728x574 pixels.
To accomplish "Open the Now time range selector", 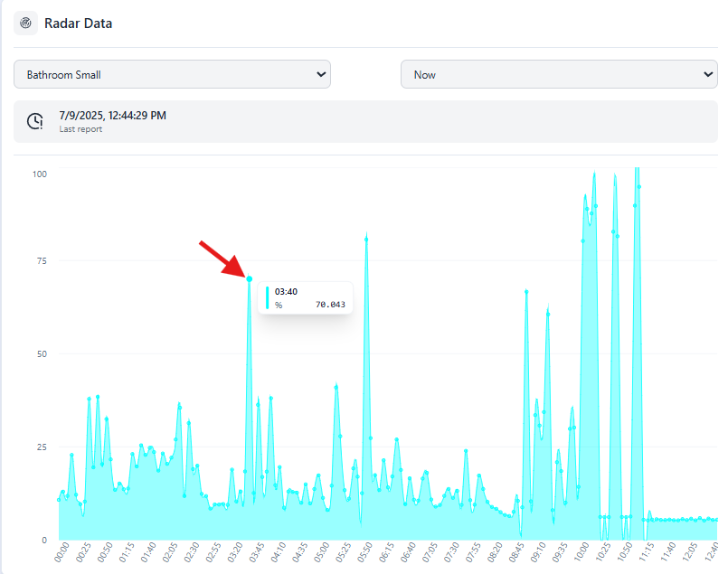I will pyautogui.click(x=558, y=74).
